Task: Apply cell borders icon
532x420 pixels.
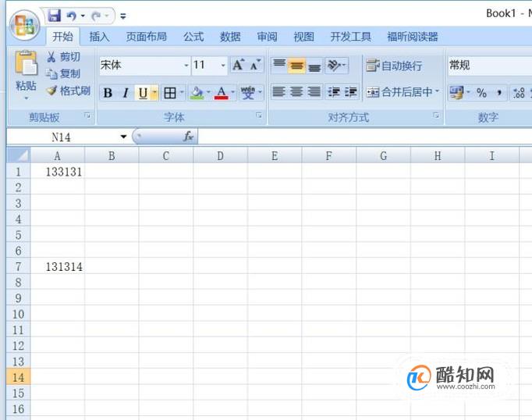Action: (x=169, y=93)
